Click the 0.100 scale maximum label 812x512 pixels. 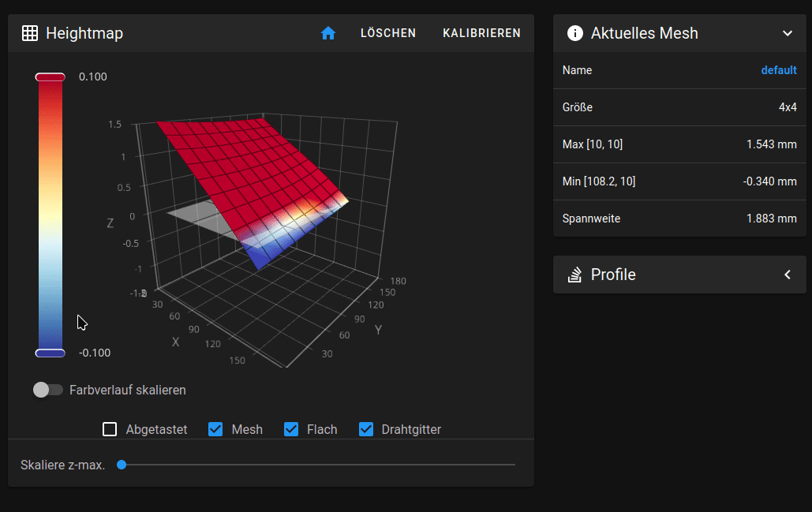point(92,77)
